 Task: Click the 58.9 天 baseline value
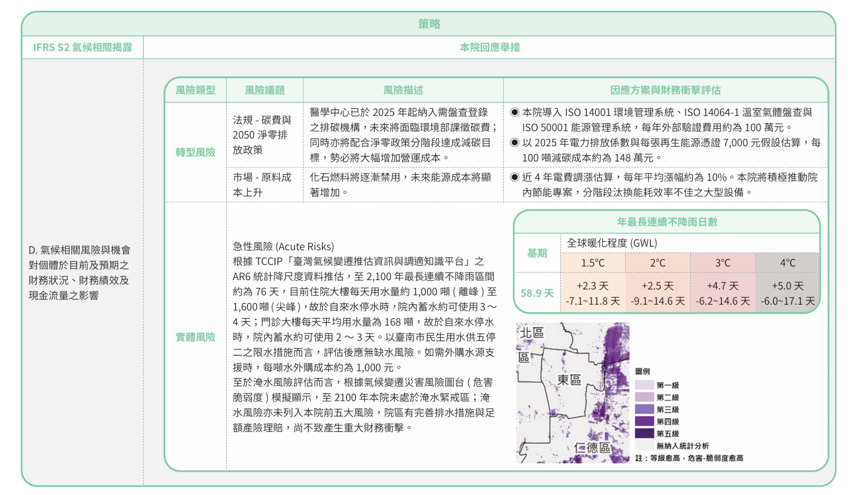pos(537,293)
